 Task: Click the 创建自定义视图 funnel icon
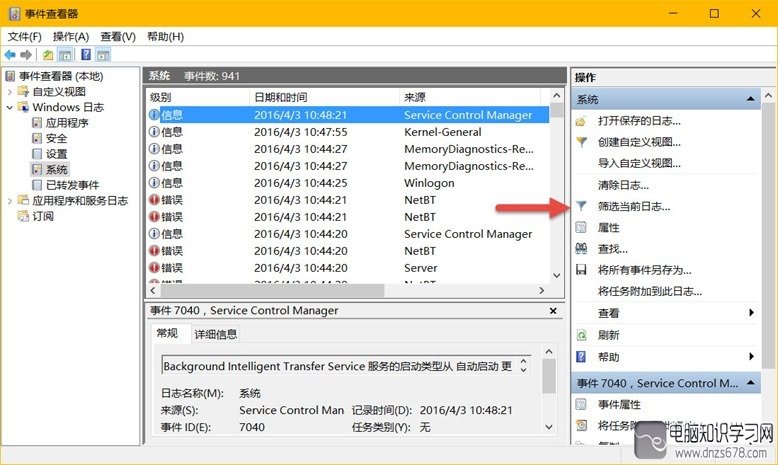(x=582, y=142)
